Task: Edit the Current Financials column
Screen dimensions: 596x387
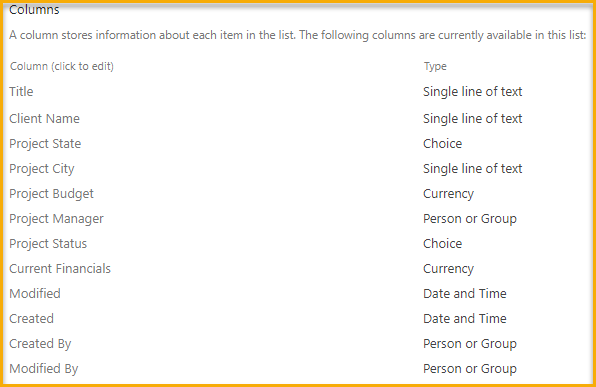Action: click(x=60, y=269)
